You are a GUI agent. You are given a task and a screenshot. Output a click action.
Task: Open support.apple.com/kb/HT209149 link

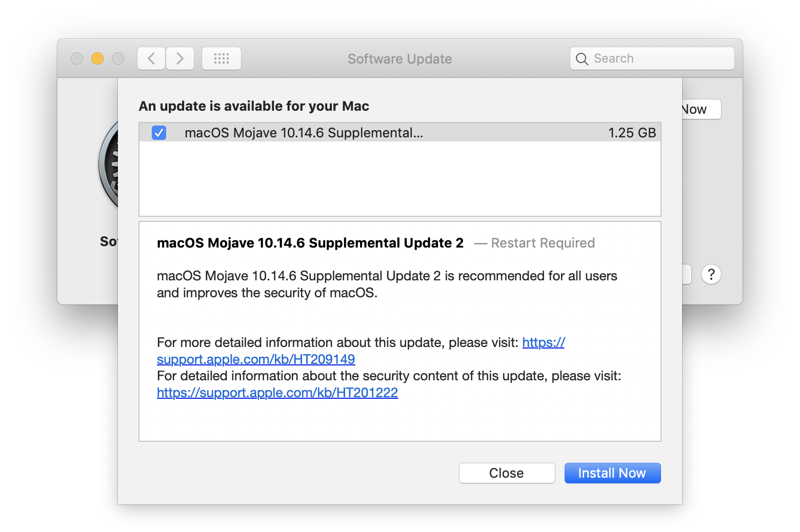(256, 359)
